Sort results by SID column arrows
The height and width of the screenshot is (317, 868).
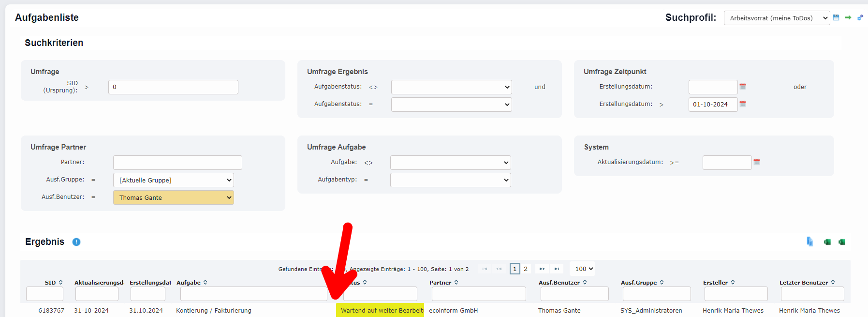tap(60, 282)
